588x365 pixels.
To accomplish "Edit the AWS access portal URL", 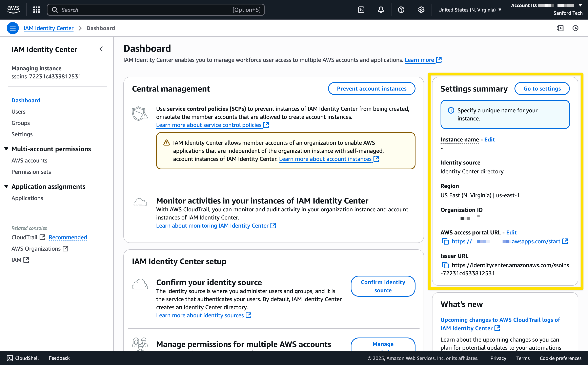I will click(x=511, y=232).
